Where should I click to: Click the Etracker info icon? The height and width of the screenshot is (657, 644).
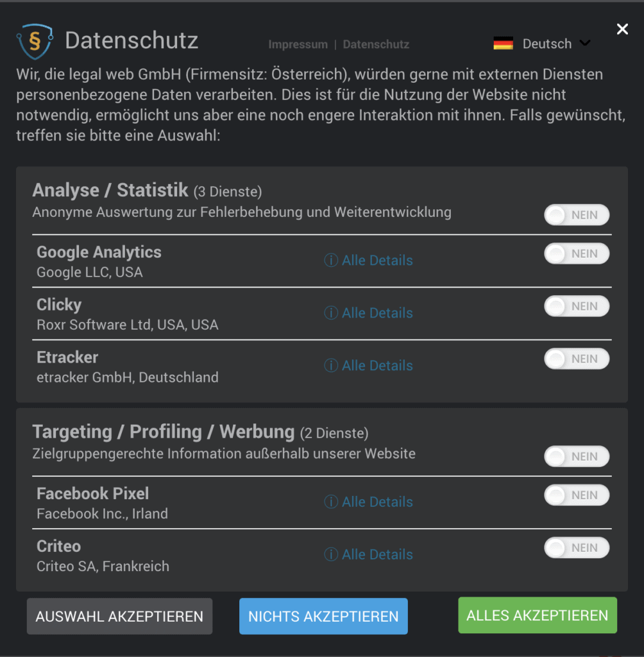pyautogui.click(x=331, y=365)
